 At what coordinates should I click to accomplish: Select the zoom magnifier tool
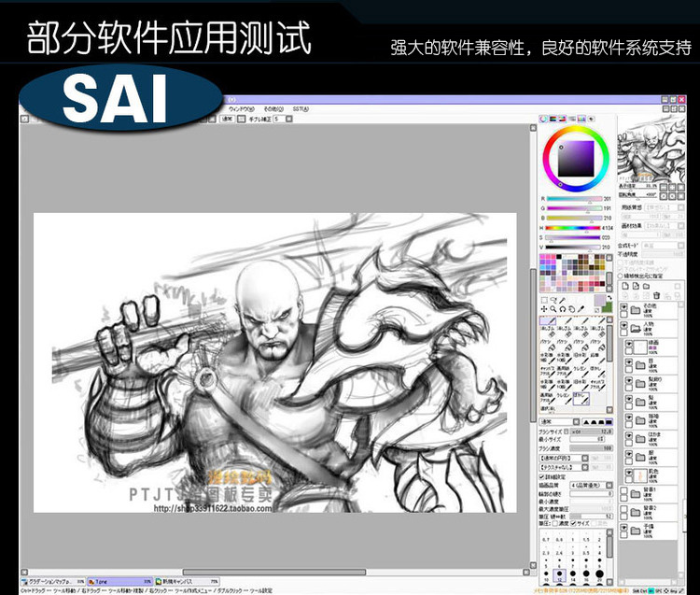553,308
